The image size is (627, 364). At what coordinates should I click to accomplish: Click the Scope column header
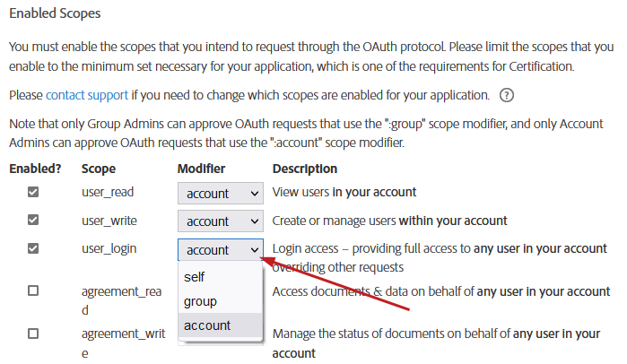(x=99, y=169)
